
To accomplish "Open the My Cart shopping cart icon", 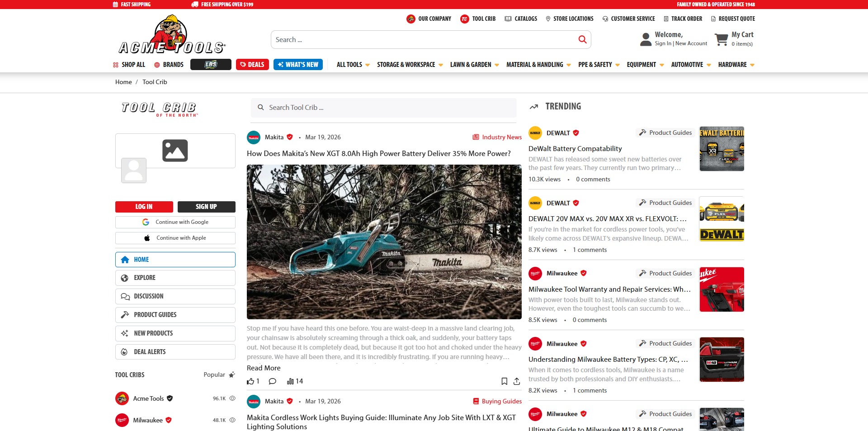I will (721, 39).
